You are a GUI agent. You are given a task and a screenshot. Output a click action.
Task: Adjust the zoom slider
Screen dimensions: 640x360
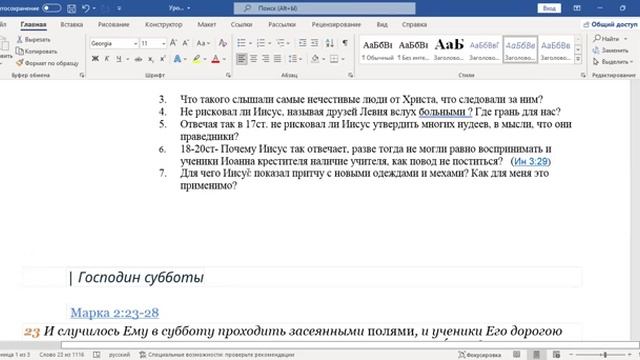click(x=605, y=355)
